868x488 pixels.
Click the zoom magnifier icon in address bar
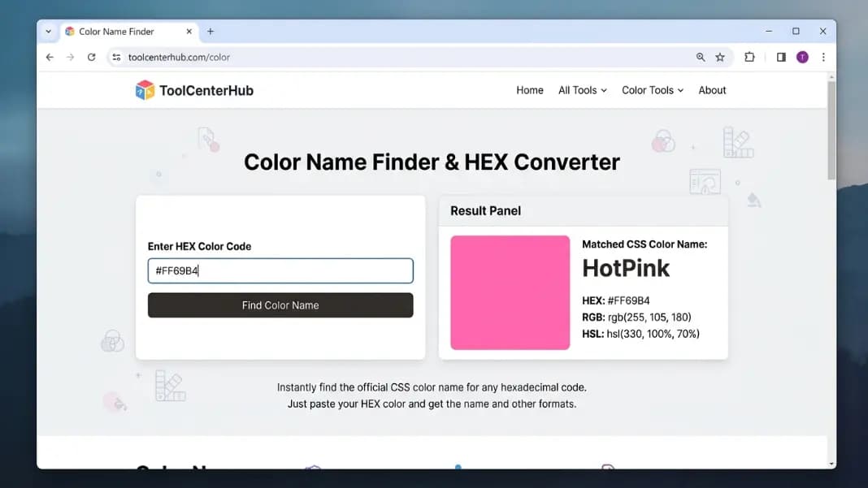pyautogui.click(x=701, y=57)
